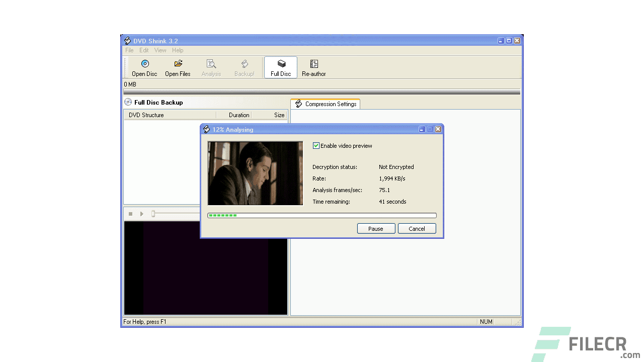Viewport: 644px width, 362px height.
Task: Cancel the analysing operation
Action: tap(417, 228)
